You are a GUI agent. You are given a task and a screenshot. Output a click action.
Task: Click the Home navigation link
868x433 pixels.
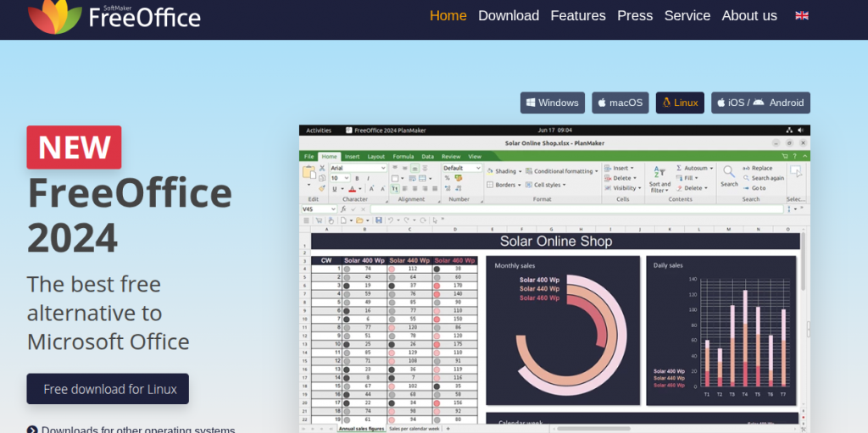point(448,15)
